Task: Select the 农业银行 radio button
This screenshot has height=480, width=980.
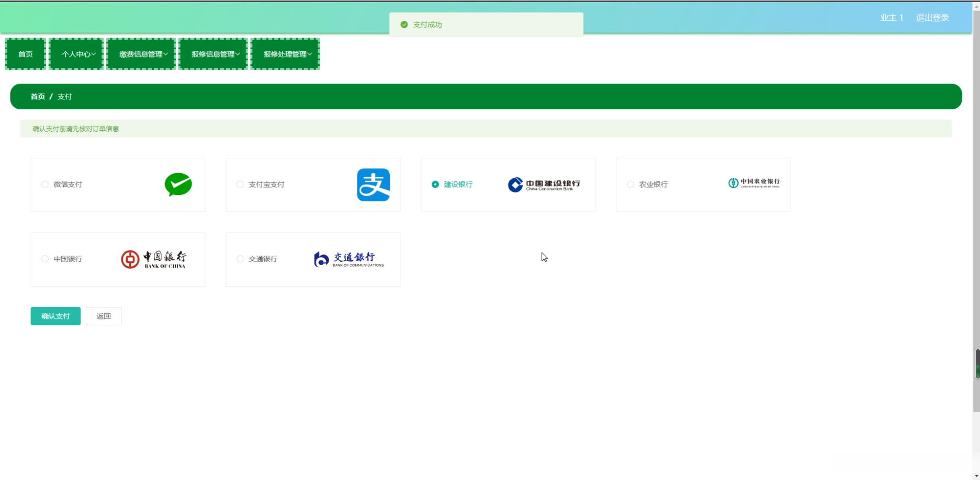Action: (x=630, y=185)
